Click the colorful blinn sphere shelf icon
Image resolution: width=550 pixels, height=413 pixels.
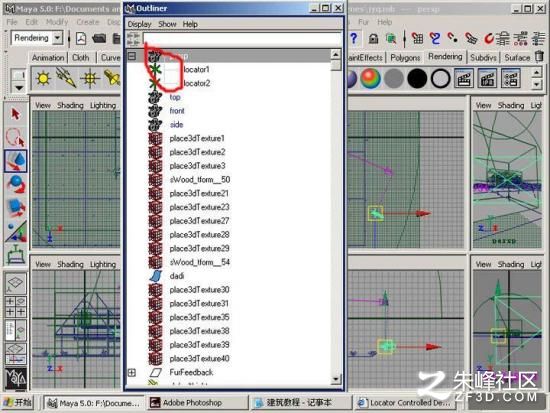click(x=370, y=78)
